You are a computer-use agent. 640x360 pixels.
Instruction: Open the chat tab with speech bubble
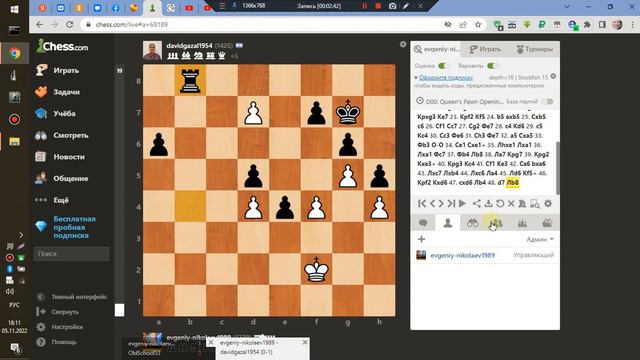click(423, 223)
